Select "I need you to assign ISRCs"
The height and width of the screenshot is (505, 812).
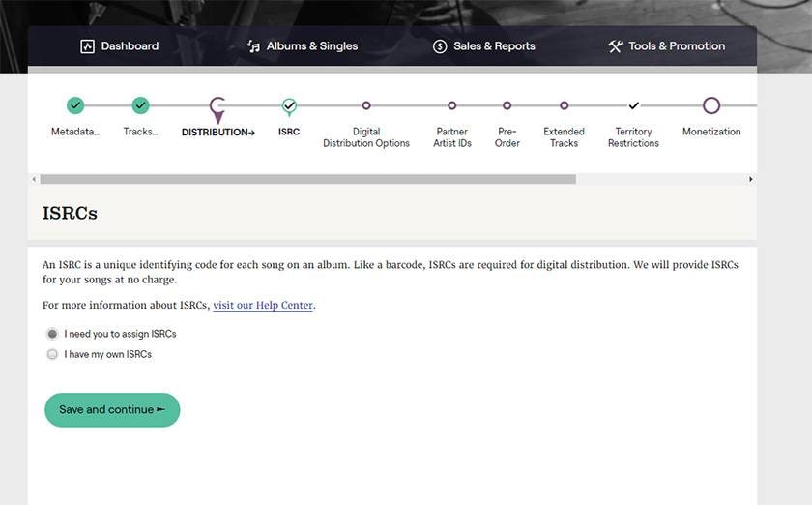(52, 334)
